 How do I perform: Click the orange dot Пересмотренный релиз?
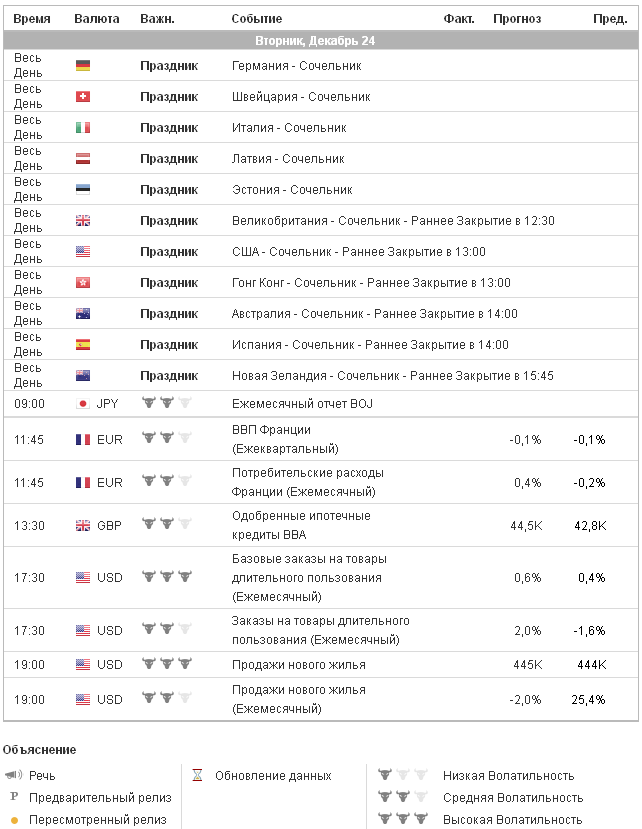14,819
